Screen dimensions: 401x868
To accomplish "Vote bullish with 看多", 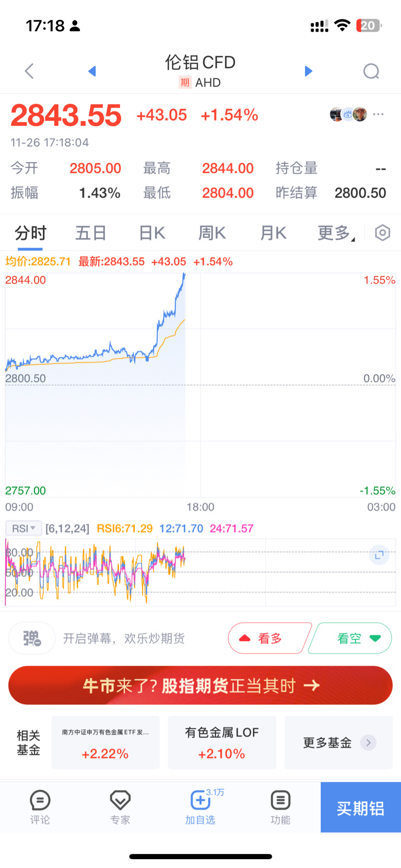I will pos(269,638).
